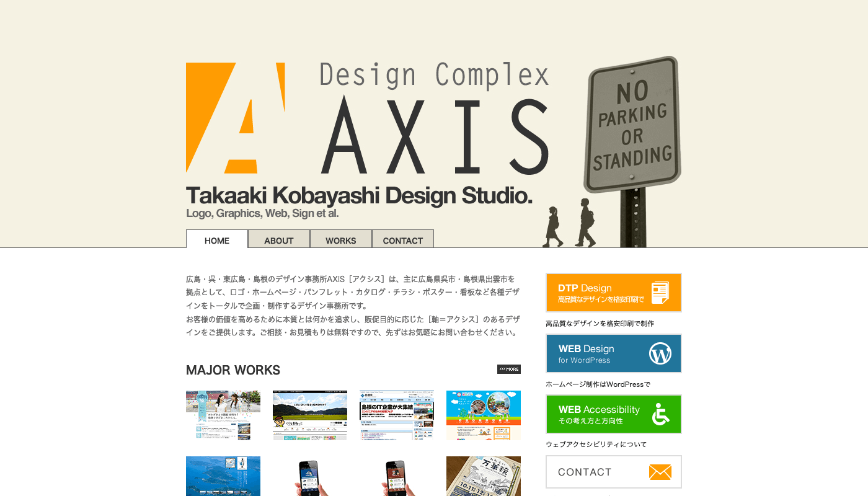Switch to the ABOUT tab
This screenshot has height=496, width=868.
[x=279, y=240]
